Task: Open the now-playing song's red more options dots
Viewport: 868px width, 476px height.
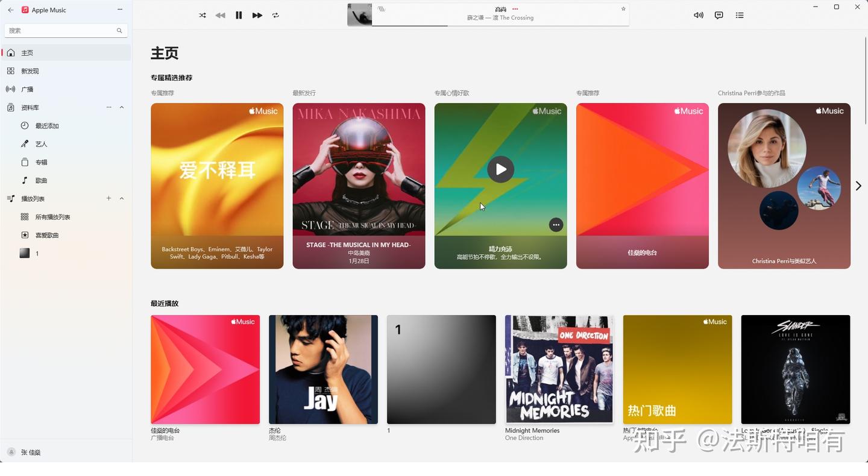Action: [515, 9]
